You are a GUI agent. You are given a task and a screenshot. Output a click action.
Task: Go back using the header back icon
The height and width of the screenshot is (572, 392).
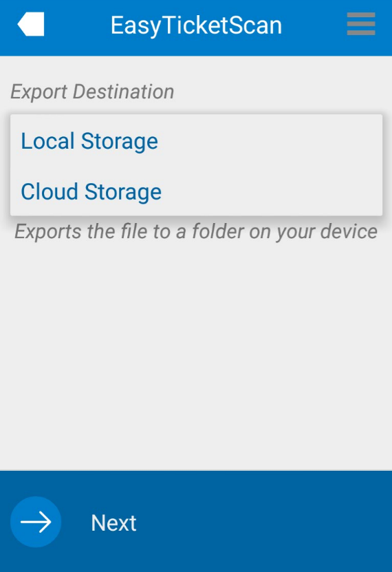click(x=31, y=24)
